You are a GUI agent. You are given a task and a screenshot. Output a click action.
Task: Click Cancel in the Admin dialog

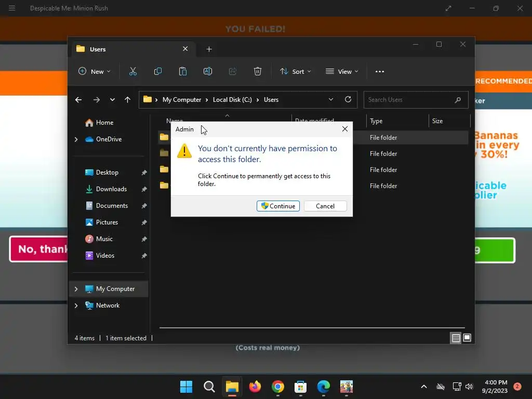click(325, 206)
